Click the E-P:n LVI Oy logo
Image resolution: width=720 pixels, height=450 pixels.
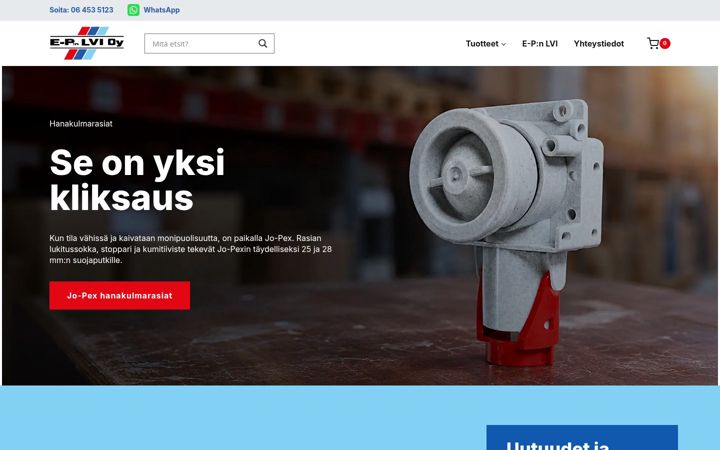[x=87, y=43]
